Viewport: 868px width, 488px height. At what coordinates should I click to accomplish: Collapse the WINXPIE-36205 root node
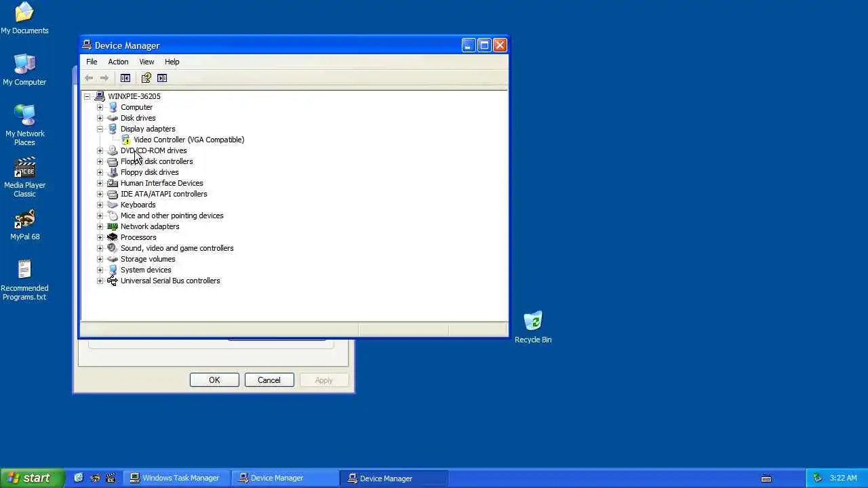[x=87, y=96]
